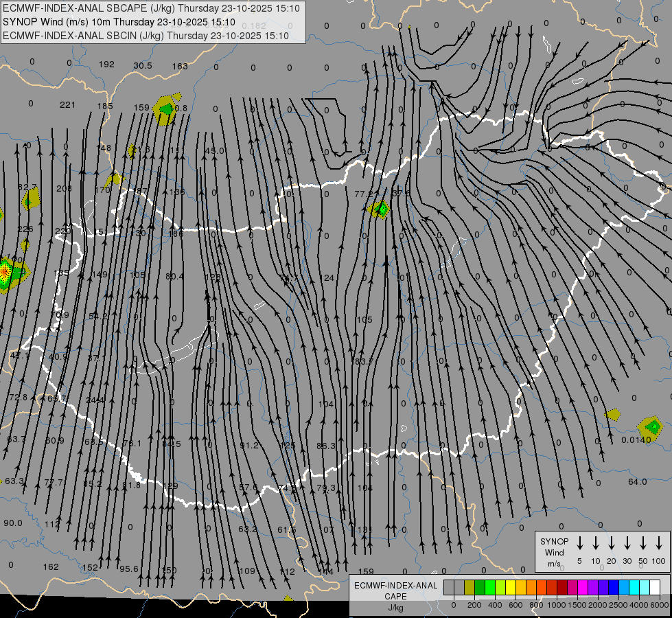The width and height of the screenshot is (672, 618).
Task: Click the wind arrow above 30 in SYNOP legend
Action: (627, 543)
